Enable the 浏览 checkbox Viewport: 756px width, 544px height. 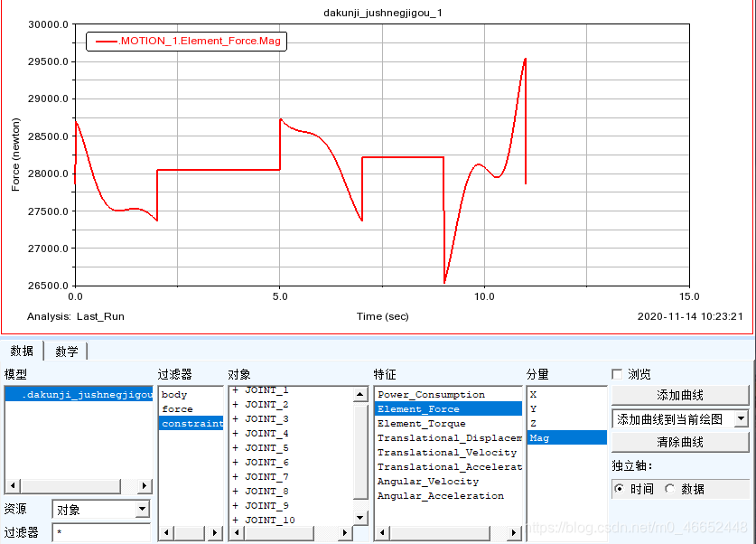(x=618, y=374)
